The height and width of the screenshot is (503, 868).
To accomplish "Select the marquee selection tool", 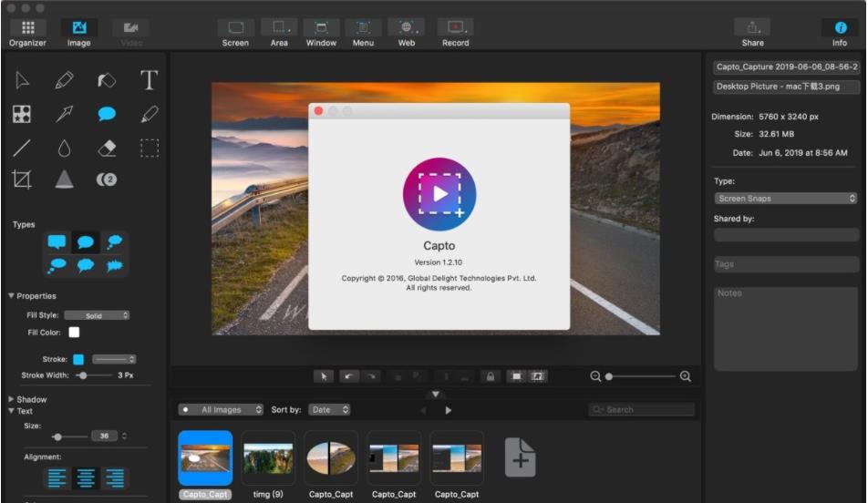I will tap(149, 149).
